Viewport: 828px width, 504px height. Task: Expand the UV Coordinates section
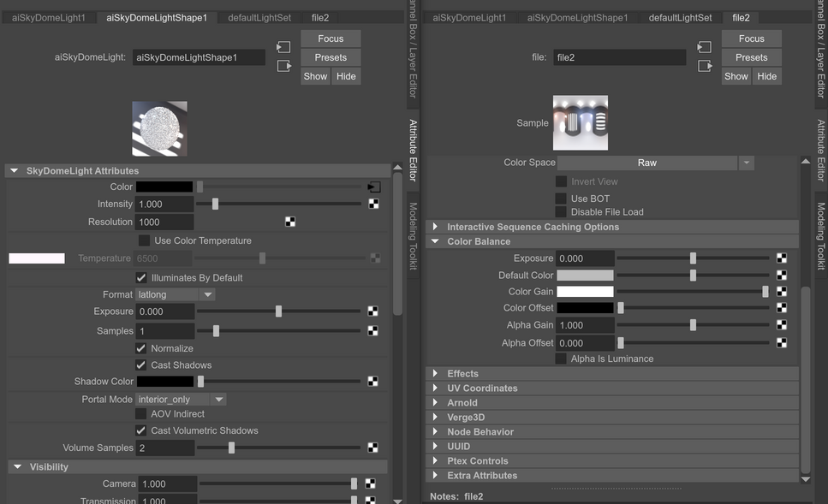[x=435, y=388]
